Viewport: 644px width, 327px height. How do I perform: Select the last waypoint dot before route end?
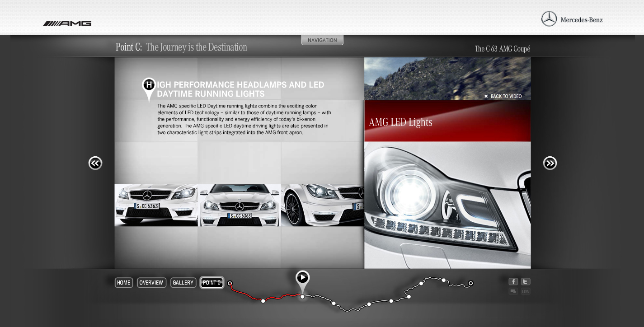pyautogui.click(x=444, y=280)
